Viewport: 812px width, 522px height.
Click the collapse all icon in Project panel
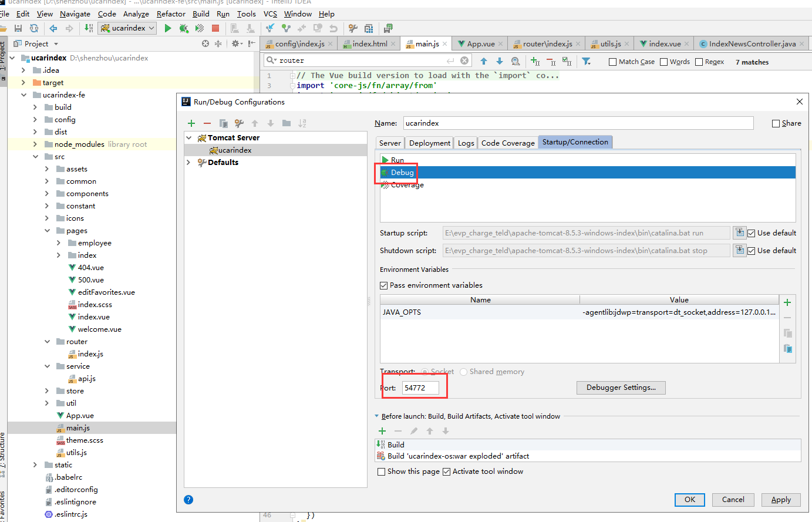[218, 43]
